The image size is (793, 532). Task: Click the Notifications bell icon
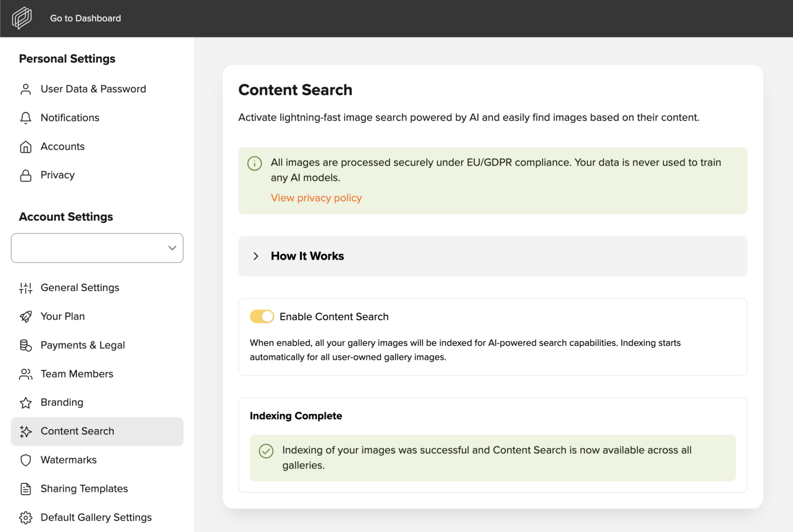coord(26,118)
